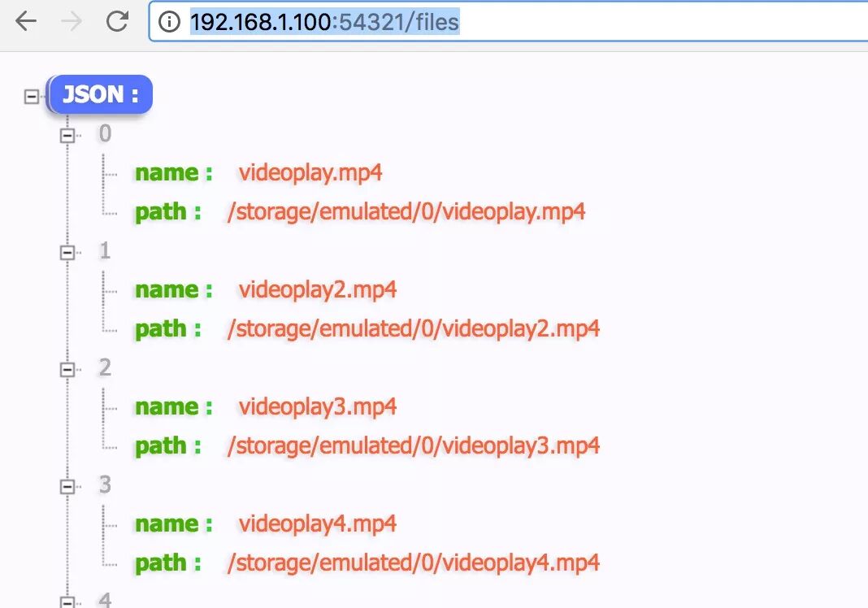Click the browser forward arrow
This screenshot has width=868, height=608.
click(71, 22)
